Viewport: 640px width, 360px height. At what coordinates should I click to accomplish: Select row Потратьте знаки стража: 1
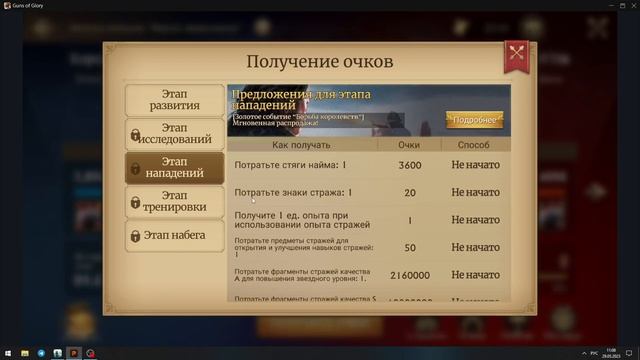click(x=369, y=192)
